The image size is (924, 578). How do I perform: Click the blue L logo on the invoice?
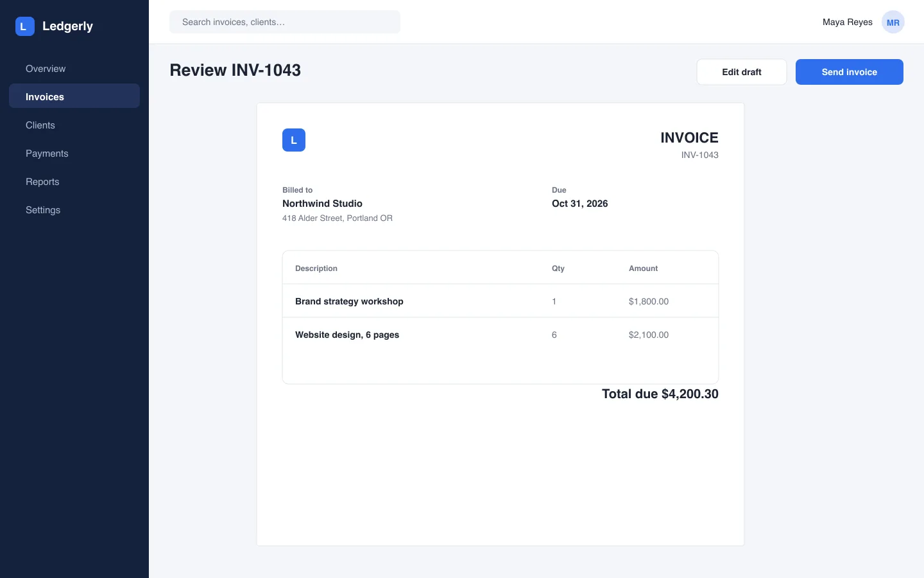[294, 140]
